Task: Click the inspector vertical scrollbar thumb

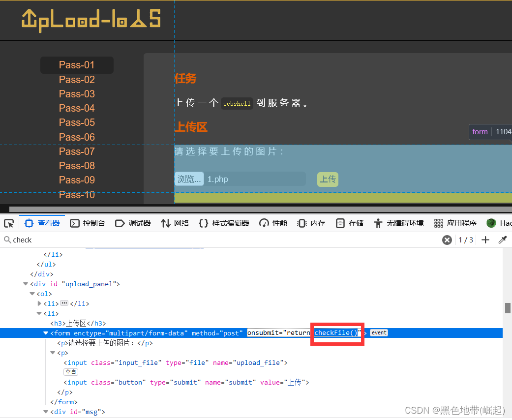Action: tap(508, 308)
